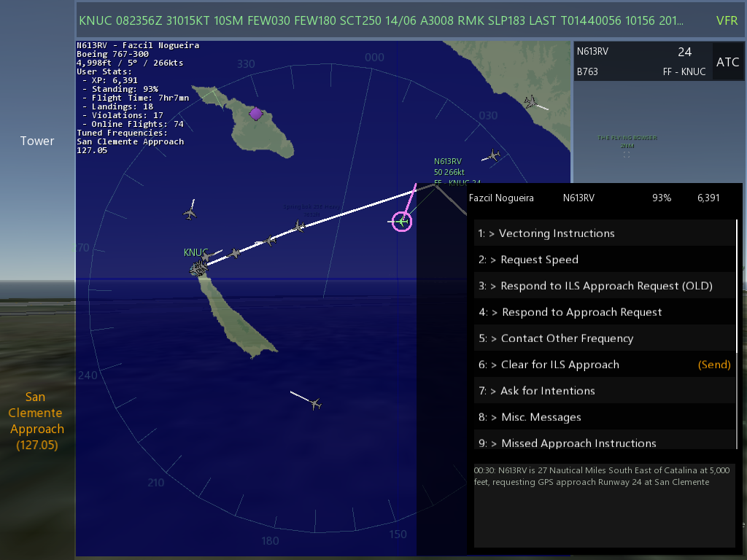
Task: Switch to the Tower frequency
Action: [x=37, y=141]
